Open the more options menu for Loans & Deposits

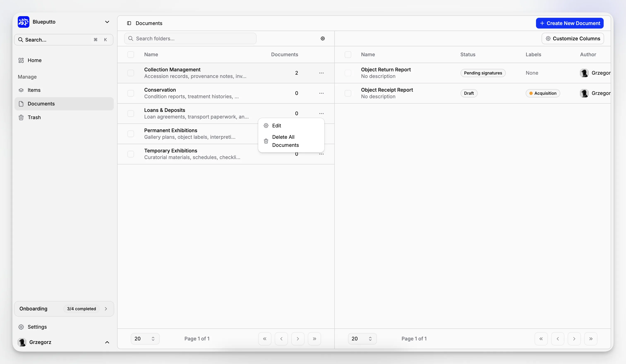coord(321,114)
